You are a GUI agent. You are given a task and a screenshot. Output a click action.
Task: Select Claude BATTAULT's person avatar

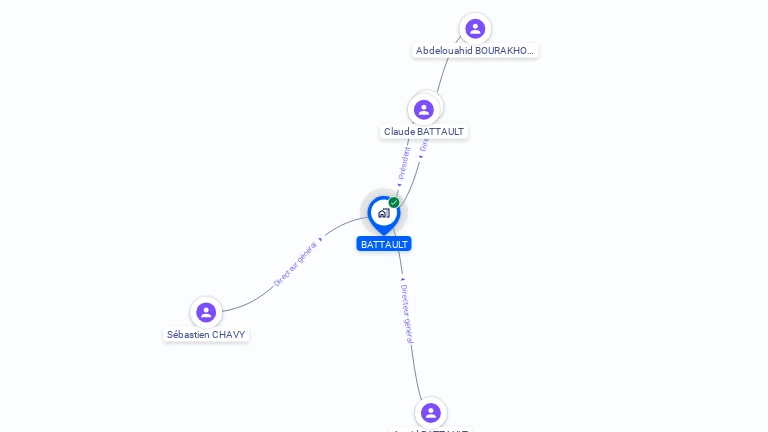coord(424,110)
